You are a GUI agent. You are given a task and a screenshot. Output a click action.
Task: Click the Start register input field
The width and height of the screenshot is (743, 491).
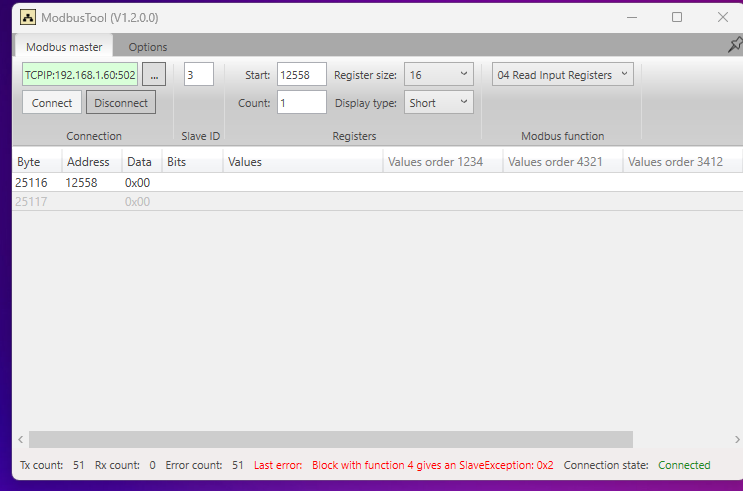coord(301,74)
